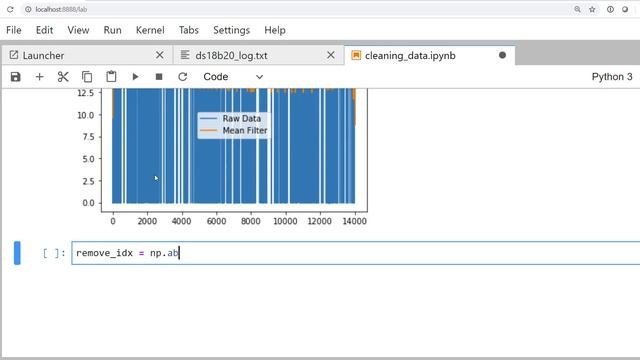Open the Code cell type dropdown

tap(233, 77)
